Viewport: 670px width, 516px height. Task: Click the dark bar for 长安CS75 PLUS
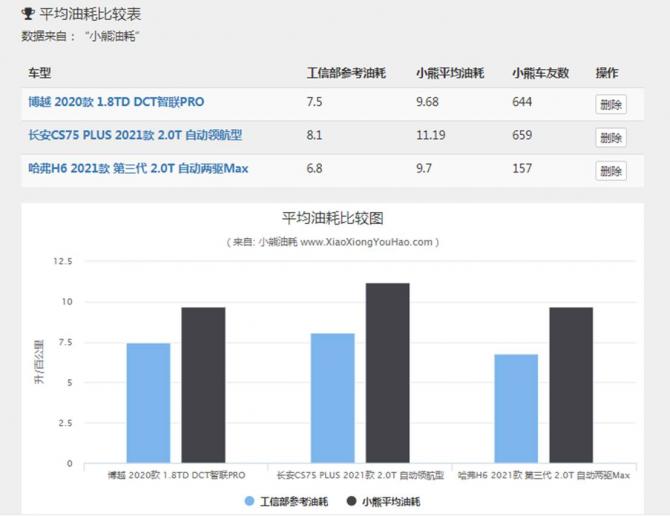click(x=387, y=373)
